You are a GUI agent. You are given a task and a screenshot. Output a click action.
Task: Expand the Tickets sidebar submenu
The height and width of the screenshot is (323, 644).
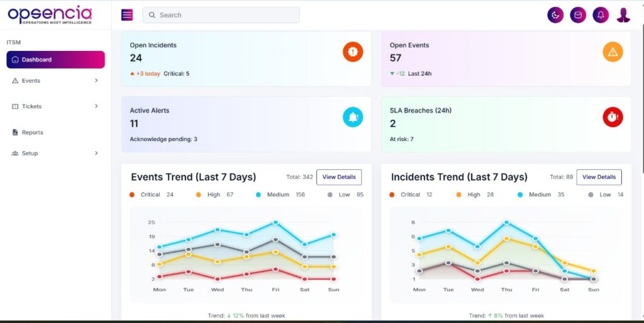point(55,106)
